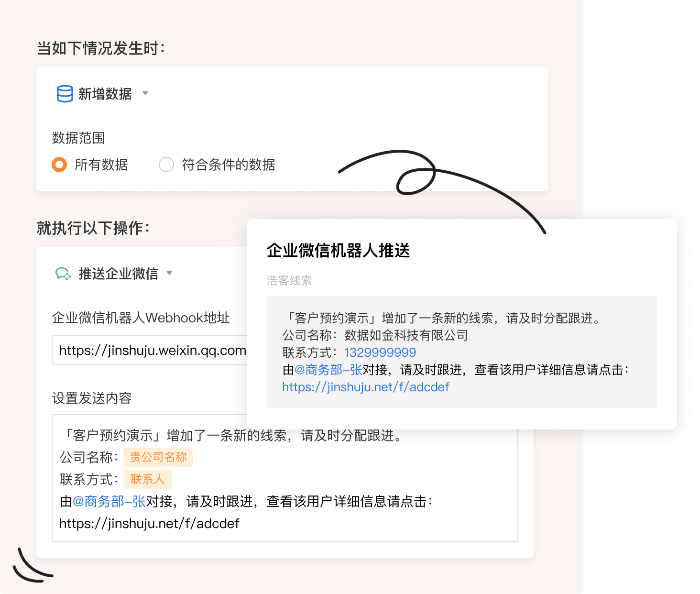700x594 pixels.
Task: Click the 联系人 field tag
Action: pyautogui.click(x=148, y=479)
